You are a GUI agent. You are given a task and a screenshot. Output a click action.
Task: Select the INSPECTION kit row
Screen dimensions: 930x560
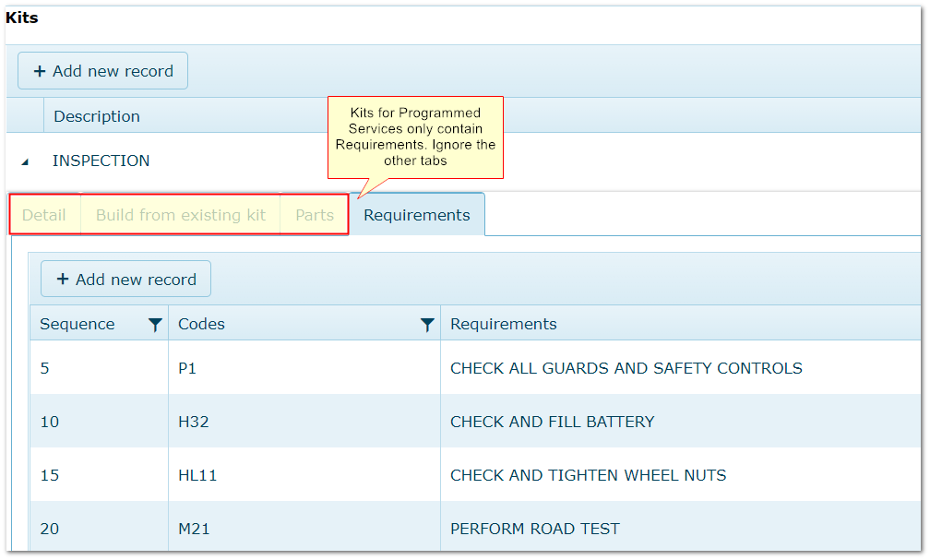(x=101, y=161)
